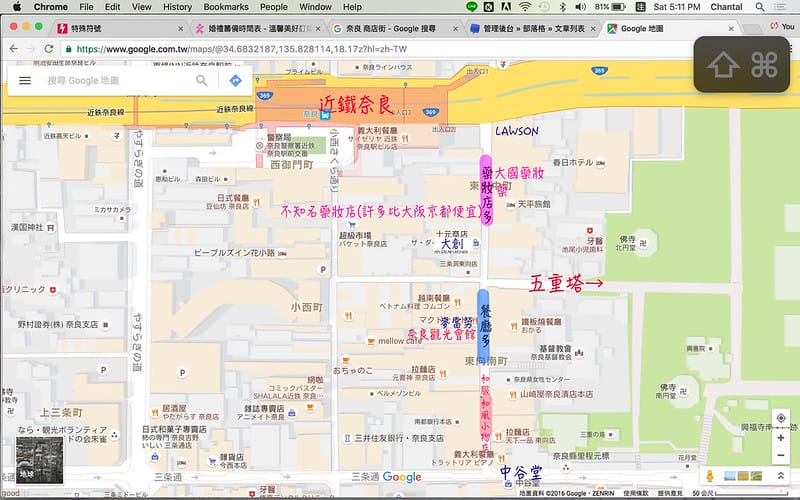
Task: Zoom out the map with minus button
Action: 781,455
